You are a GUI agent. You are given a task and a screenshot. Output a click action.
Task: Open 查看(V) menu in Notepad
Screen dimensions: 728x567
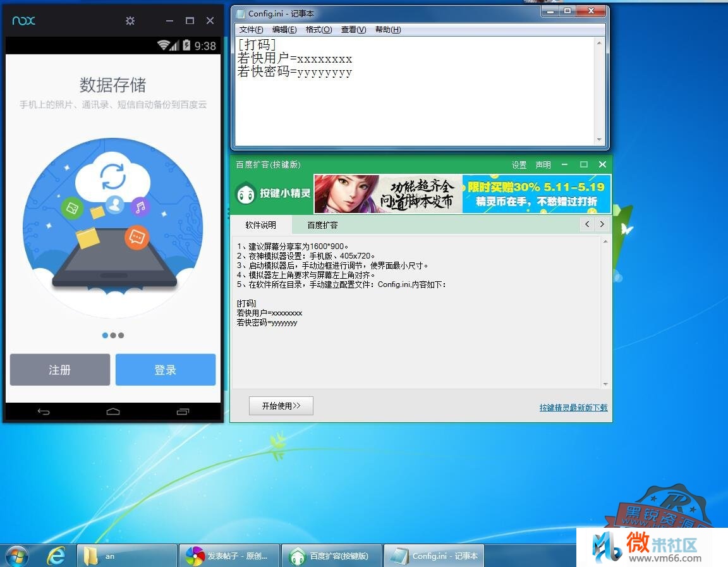coord(354,30)
